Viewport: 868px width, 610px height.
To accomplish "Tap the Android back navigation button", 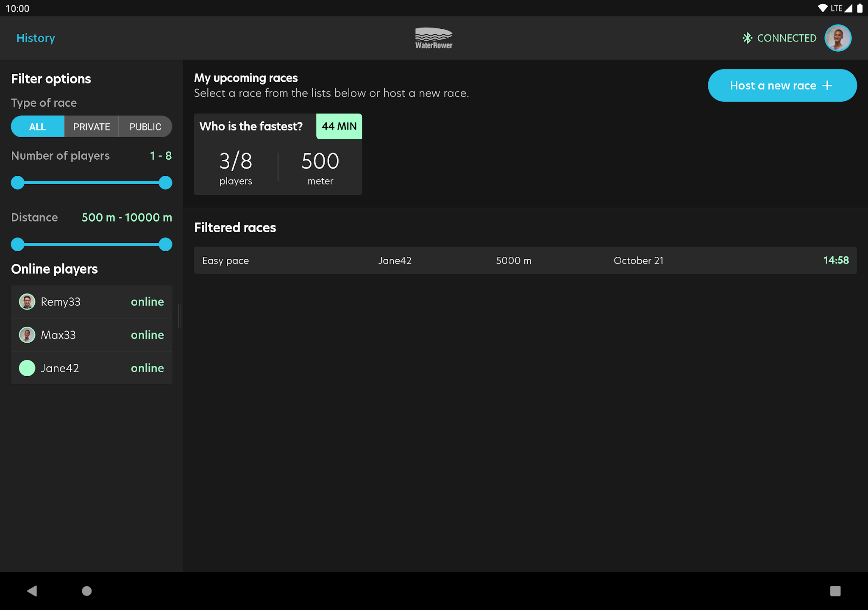I will (32, 591).
